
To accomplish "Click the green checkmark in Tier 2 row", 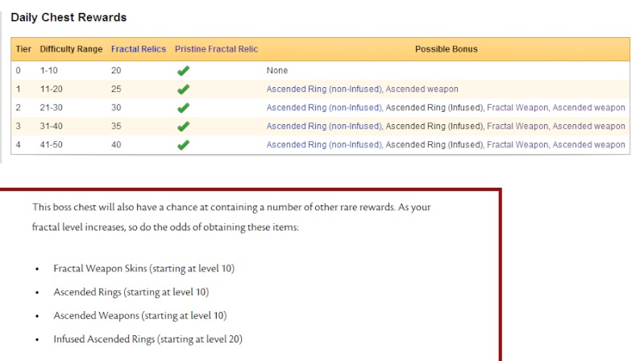I will click(x=183, y=108).
